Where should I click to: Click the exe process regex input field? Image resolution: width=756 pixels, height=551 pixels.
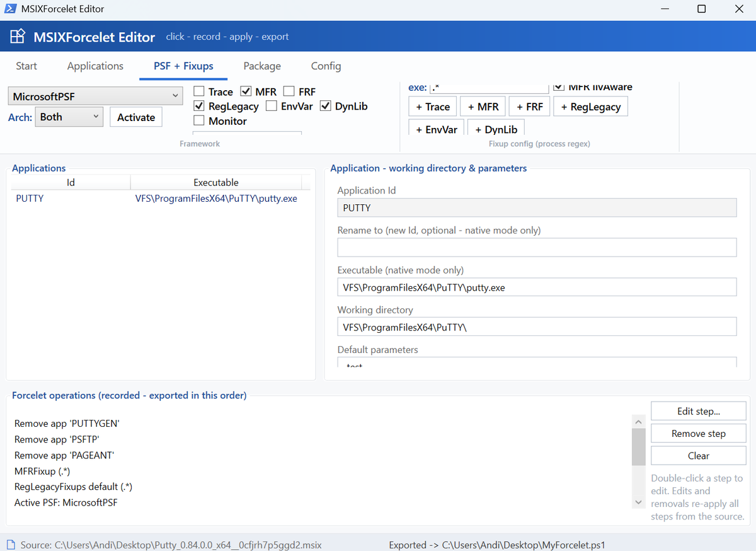pos(489,88)
